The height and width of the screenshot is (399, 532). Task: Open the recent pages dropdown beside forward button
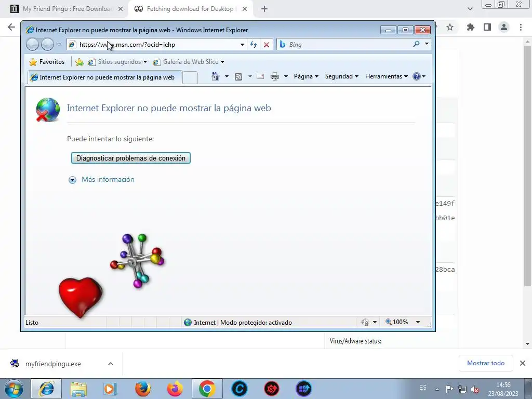point(59,45)
